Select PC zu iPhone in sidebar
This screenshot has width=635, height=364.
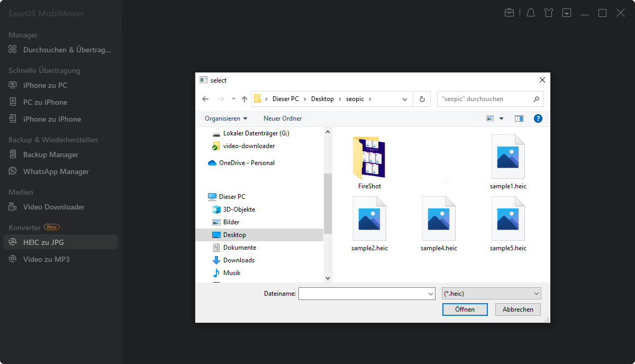[x=61, y=102]
